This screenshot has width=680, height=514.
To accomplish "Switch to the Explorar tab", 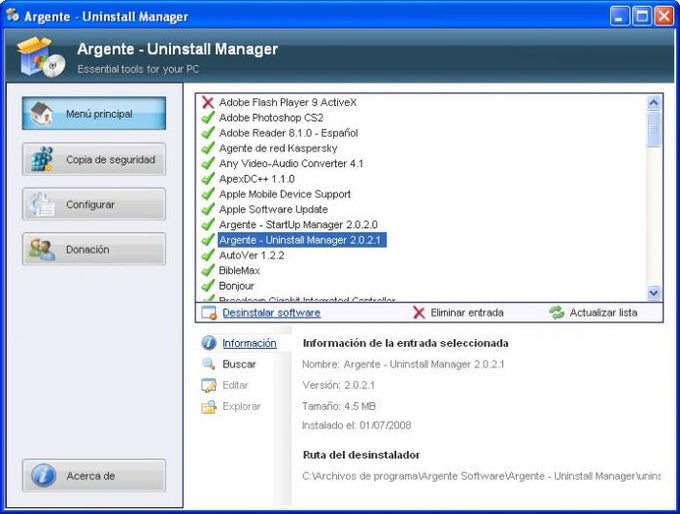I will [x=242, y=406].
